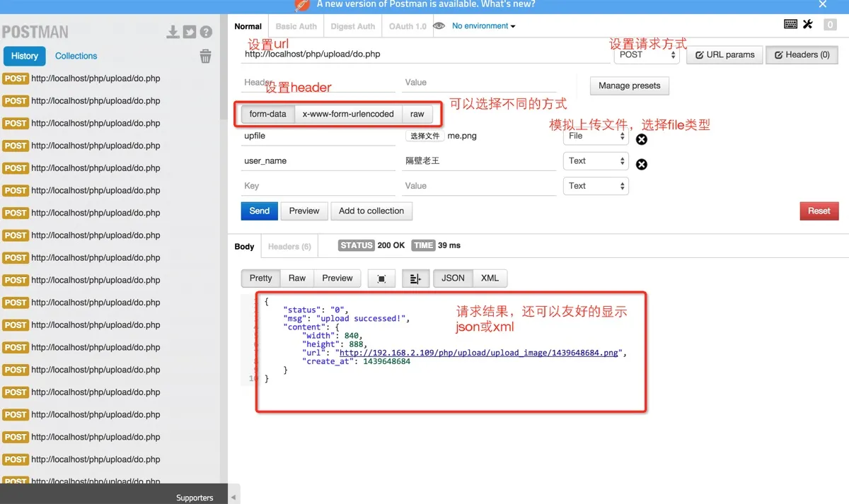Open the Text type dropdown for user_name
The width and height of the screenshot is (849, 504).
point(596,161)
